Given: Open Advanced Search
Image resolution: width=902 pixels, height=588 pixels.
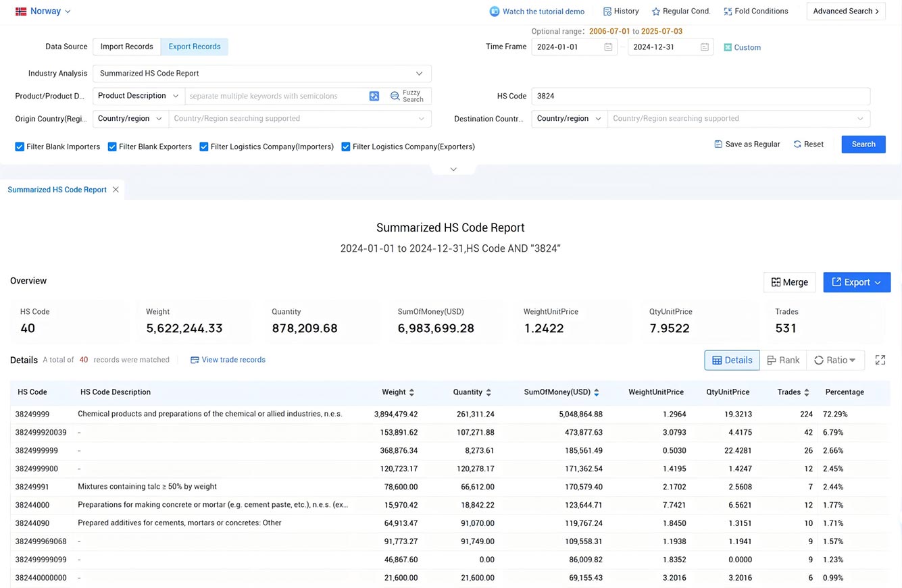Looking at the screenshot, I should coord(846,11).
